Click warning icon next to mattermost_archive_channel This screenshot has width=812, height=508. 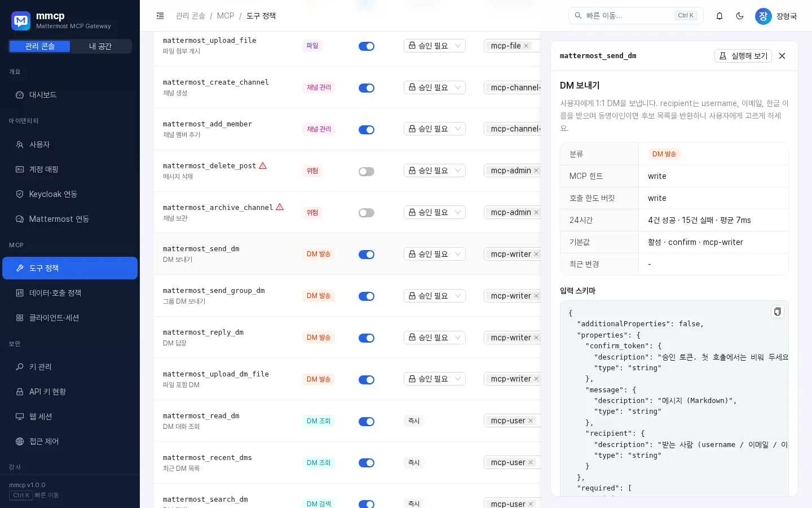pyautogui.click(x=280, y=207)
